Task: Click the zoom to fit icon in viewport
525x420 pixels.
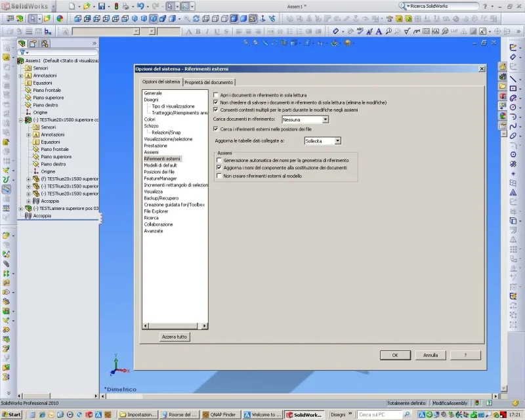Action: click(x=247, y=43)
